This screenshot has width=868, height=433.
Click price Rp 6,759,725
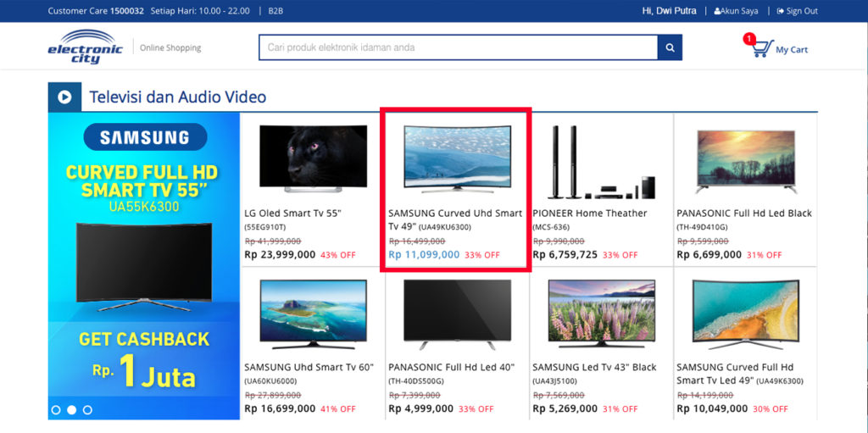(565, 255)
